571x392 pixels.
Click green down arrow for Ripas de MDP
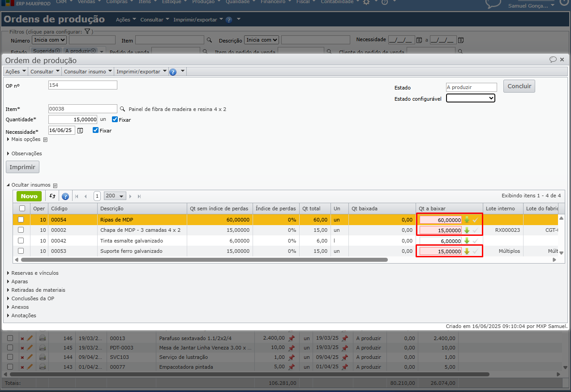(467, 220)
